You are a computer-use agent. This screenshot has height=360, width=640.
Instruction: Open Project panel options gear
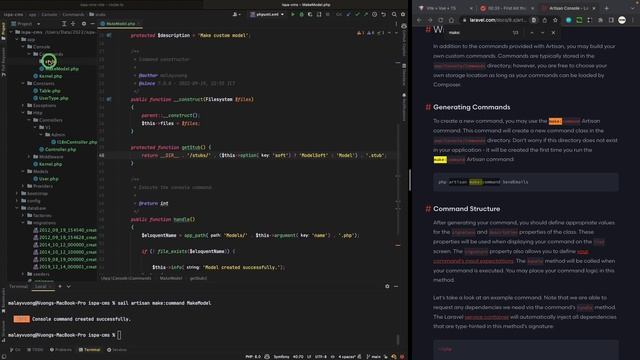(x=84, y=24)
